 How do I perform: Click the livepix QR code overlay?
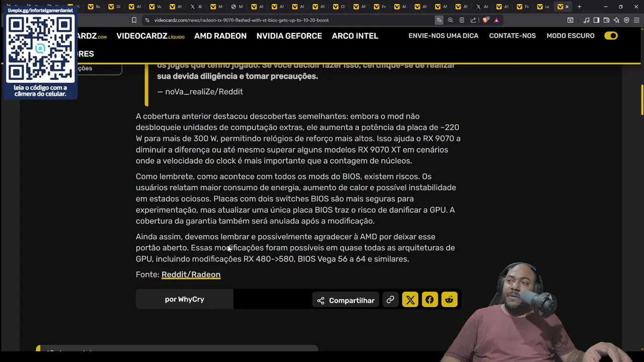coord(40,49)
